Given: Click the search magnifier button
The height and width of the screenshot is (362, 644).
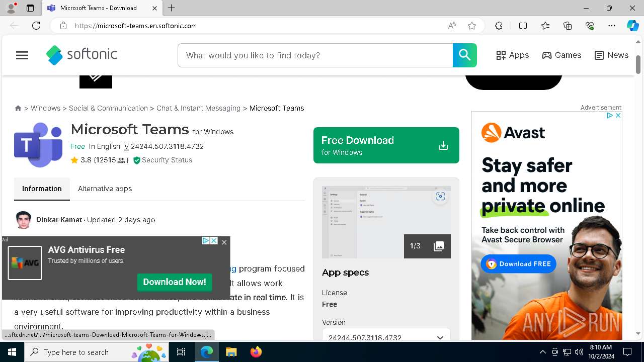Looking at the screenshot, I should tap(464, 55).
